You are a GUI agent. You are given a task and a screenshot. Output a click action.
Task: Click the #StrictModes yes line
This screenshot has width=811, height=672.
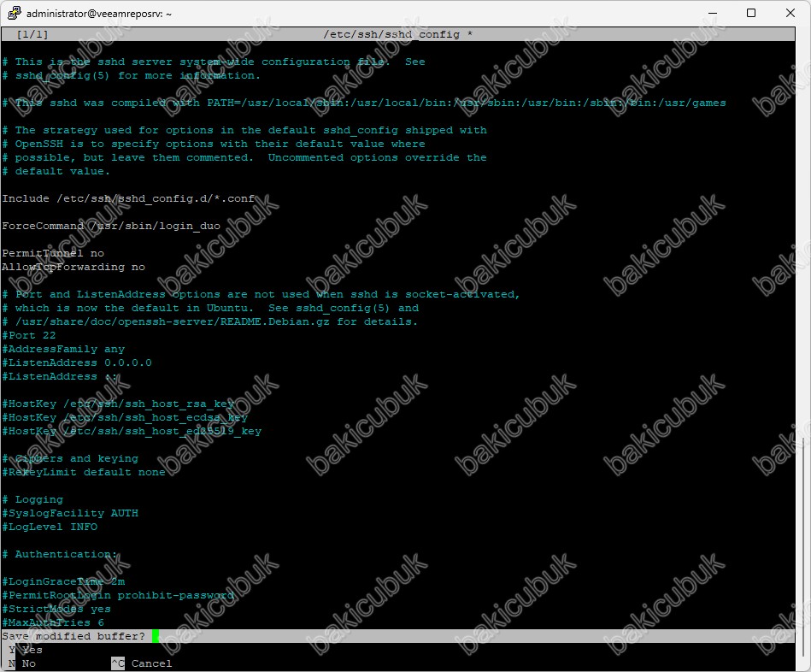[x=56, y=609]
